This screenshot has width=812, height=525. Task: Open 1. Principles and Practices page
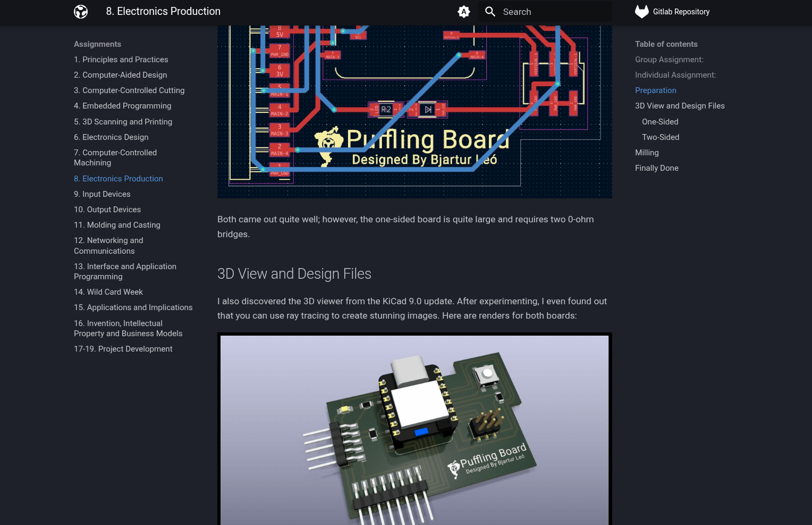click(121, 60)
